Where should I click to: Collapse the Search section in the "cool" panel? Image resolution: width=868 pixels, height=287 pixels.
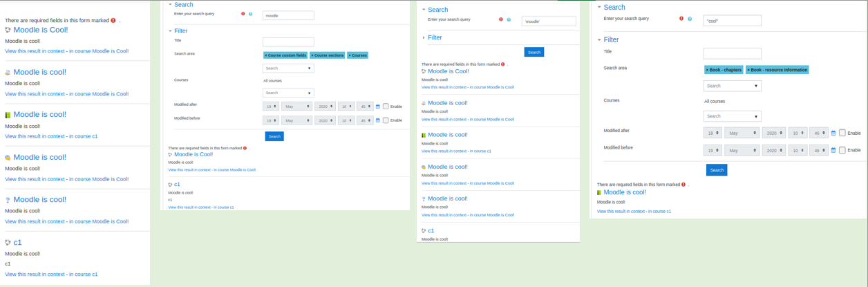599,7
